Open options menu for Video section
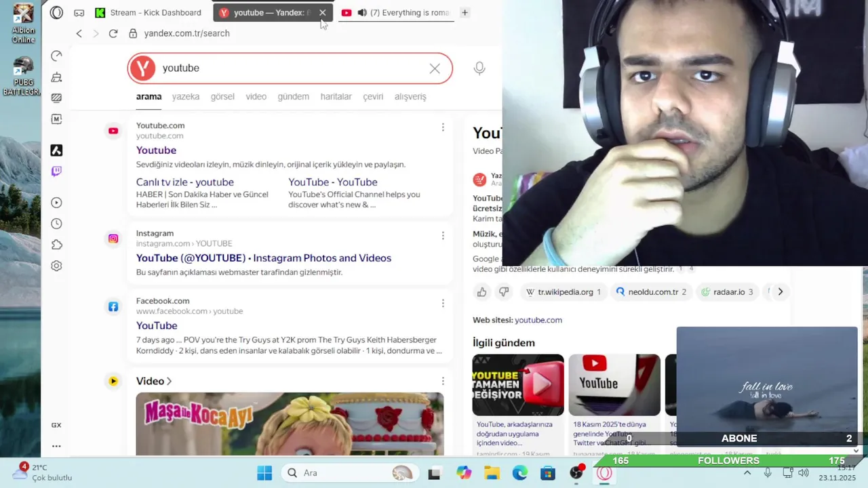The width and height of the screenshot is (868, 488). point(443,381)
